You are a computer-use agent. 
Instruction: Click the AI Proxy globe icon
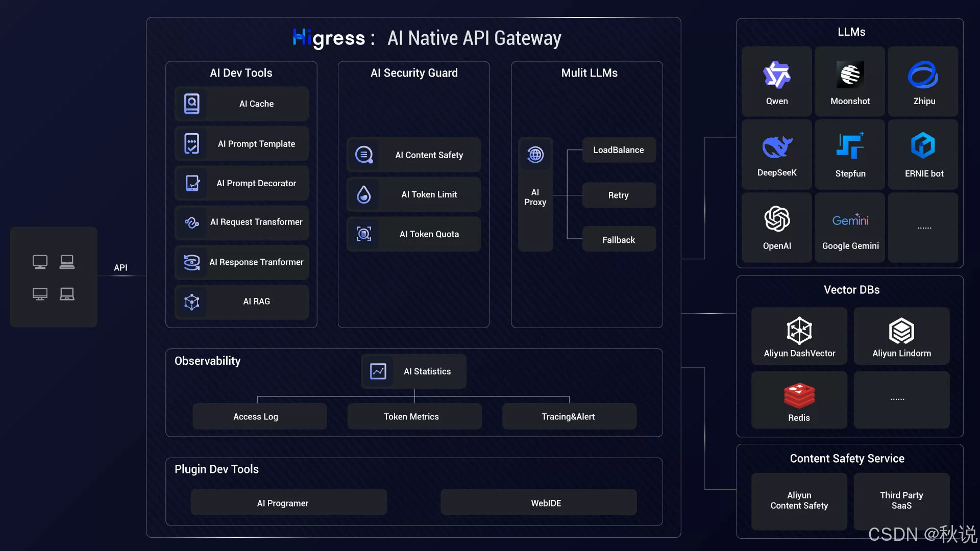pos(535,155)
